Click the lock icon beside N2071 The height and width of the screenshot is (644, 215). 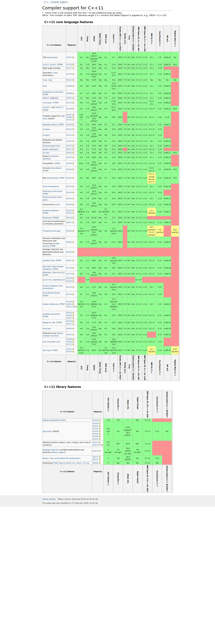[100, 457]
